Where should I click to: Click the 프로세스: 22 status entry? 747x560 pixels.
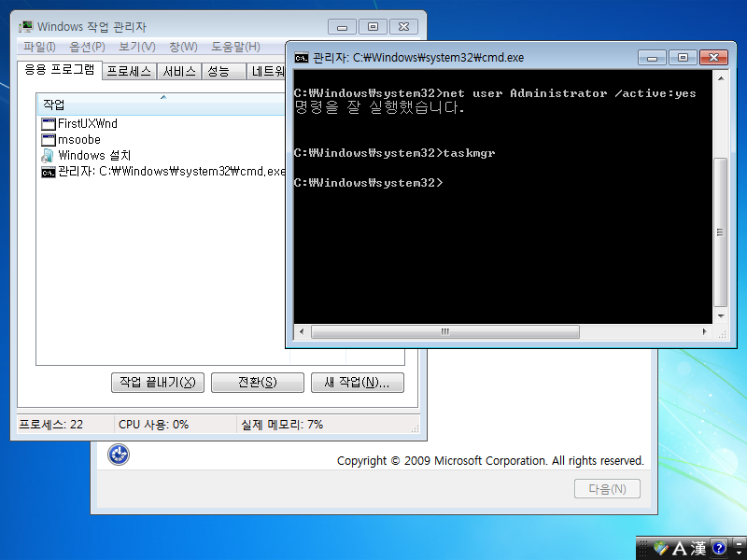point(65,425)
